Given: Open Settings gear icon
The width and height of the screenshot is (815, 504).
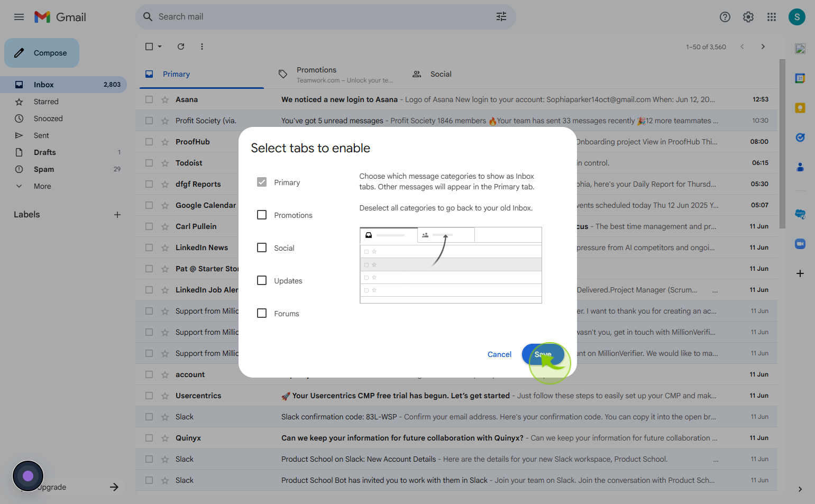Looking at the screenshot, I should [x=748, y=17].
